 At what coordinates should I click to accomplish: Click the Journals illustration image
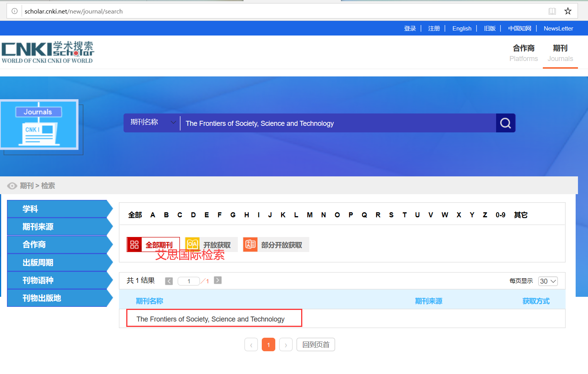pos(39,124)
